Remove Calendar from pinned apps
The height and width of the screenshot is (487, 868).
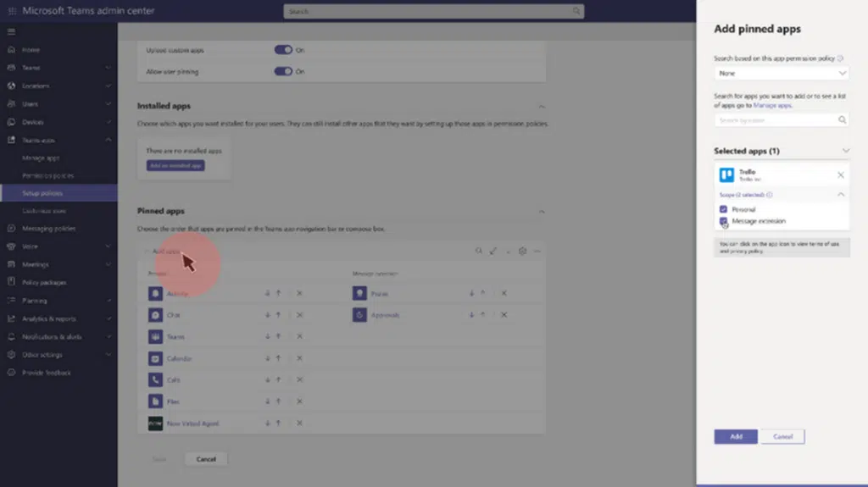299,358
